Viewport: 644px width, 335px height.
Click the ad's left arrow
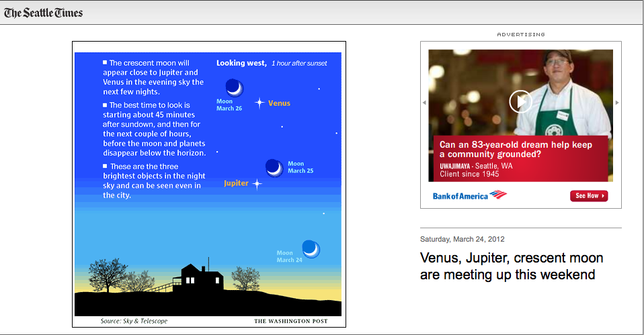click(424, 103)
